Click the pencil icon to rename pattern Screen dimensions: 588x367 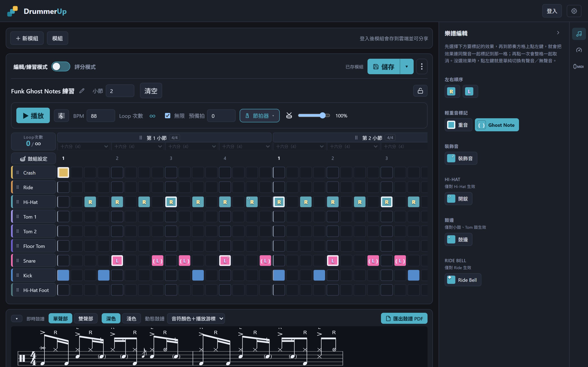[x=82, y=91]
